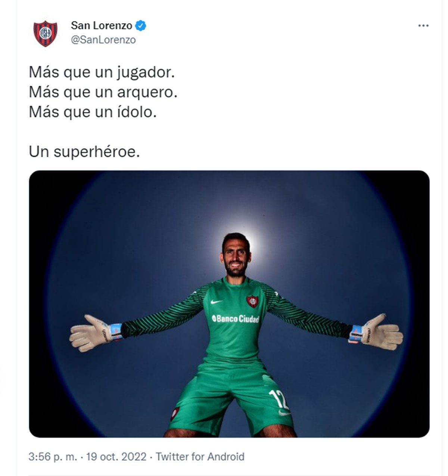Select the "Más que un jugador." text line
This screenshot has width=448, height=476.
point(102,72)
